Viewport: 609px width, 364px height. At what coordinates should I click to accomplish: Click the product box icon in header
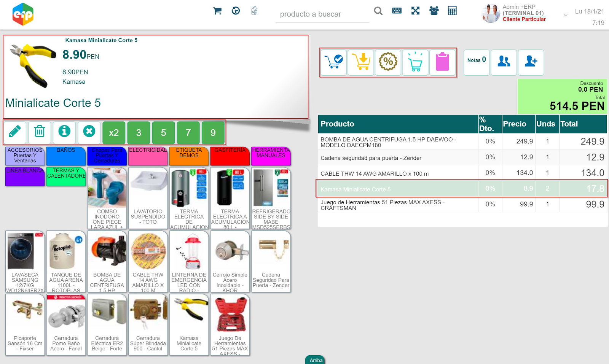(254, 11)
